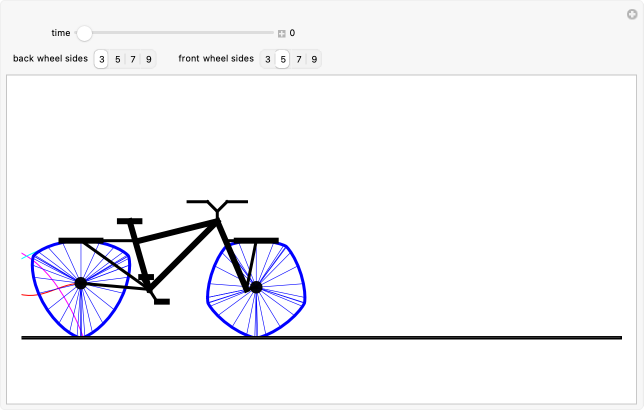Click the bicycle seat
The height and width of the screenshot is (411, 644).
tap(129, 221)
